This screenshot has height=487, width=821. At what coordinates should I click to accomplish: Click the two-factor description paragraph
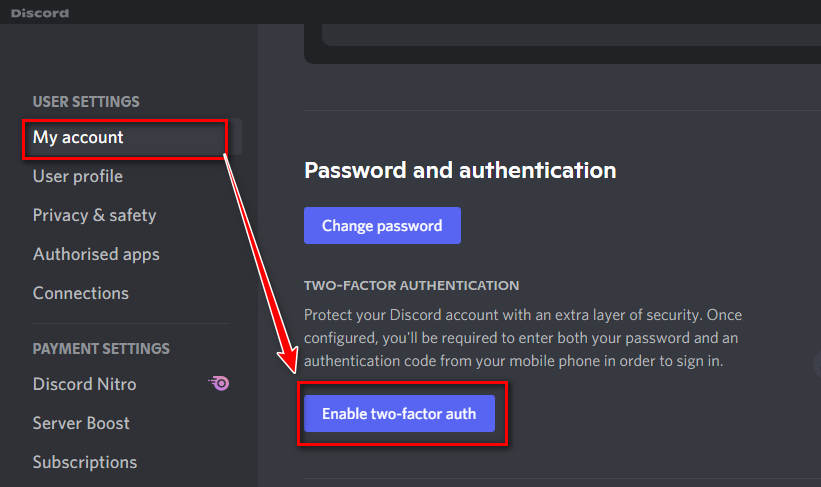523,338
